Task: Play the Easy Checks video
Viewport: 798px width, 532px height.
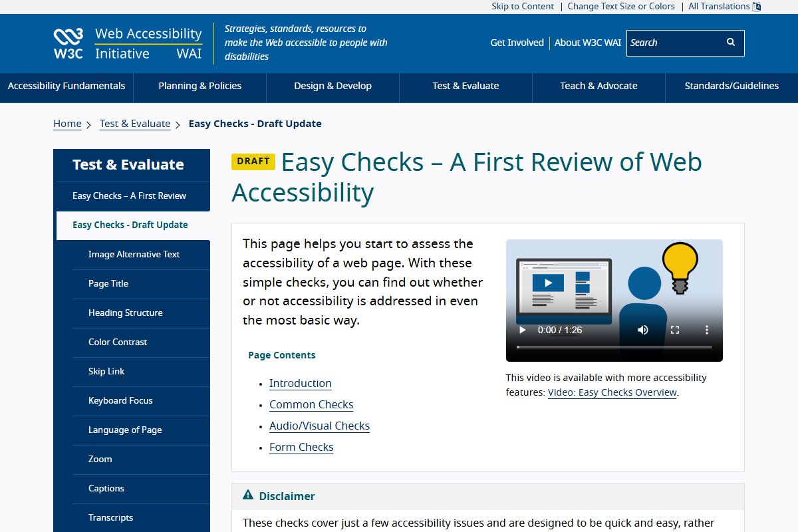Action: point(523,330)
